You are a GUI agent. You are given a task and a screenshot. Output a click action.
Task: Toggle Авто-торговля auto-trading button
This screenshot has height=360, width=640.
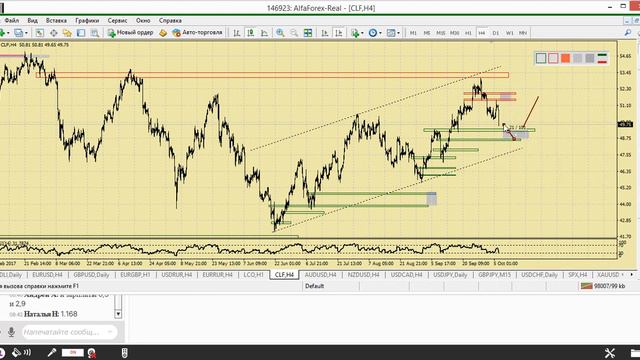tap(198, 33)
